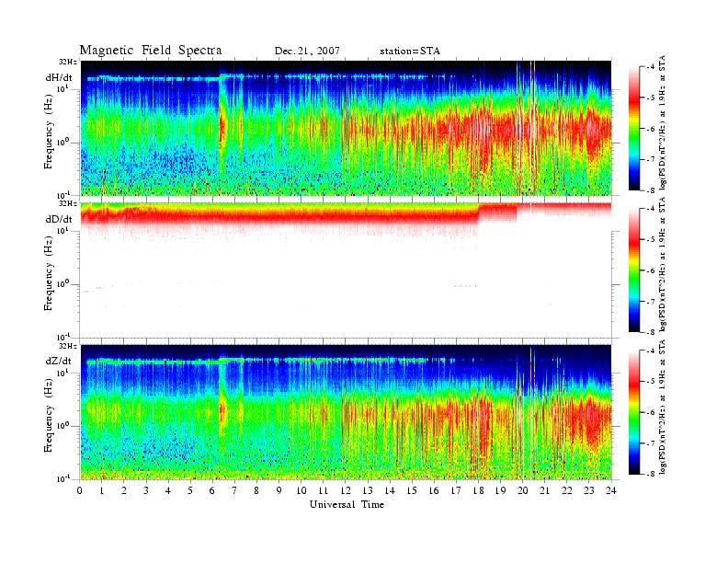Click hour tick '11' on the time axis
Screen dimensions: 728x563
click(324, 491)
